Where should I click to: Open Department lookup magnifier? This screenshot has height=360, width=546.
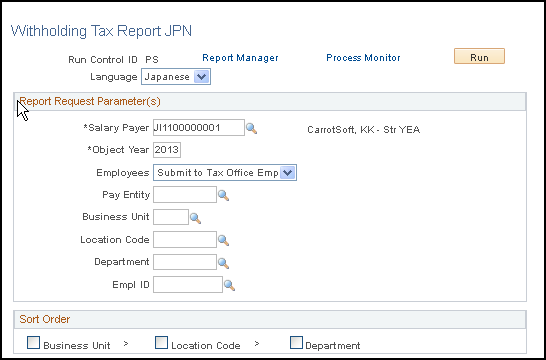point(224,263)
